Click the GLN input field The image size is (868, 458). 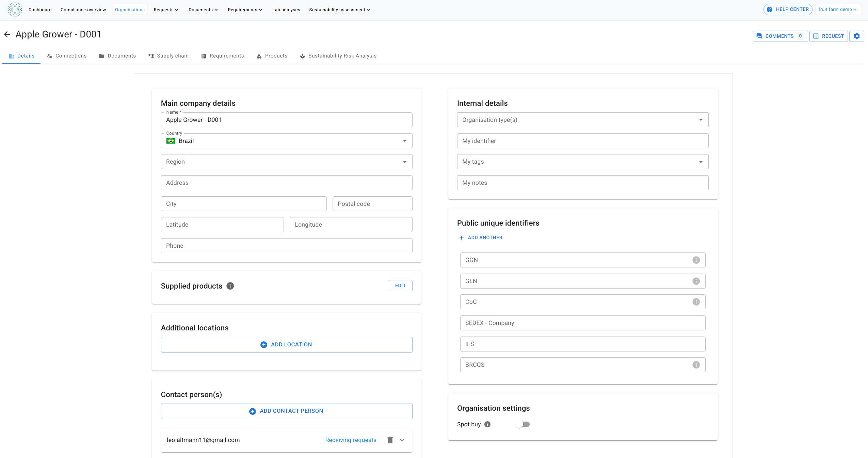tap(583, 281)
